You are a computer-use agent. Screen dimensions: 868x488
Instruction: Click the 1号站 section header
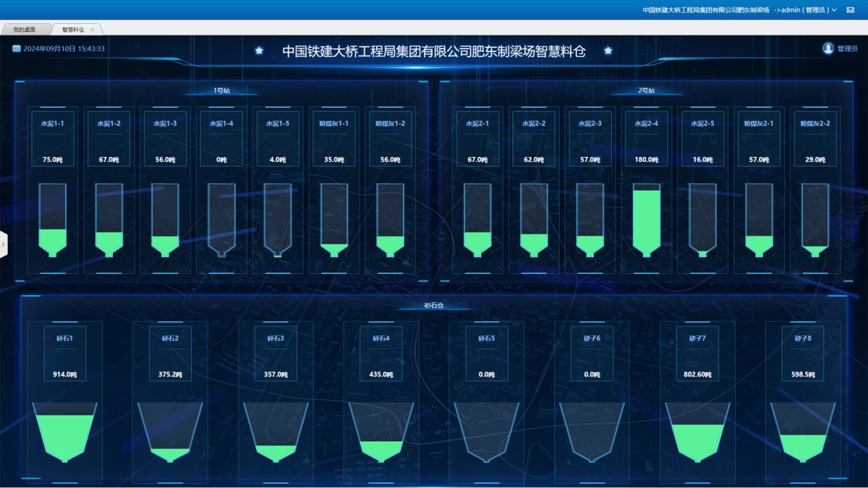click(x=221, y=91)
